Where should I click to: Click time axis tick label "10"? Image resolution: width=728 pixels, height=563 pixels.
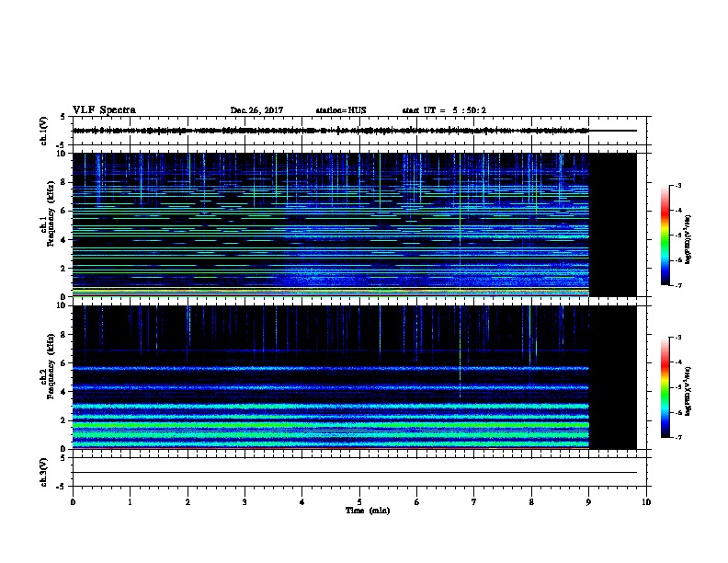tap(646, 502)
